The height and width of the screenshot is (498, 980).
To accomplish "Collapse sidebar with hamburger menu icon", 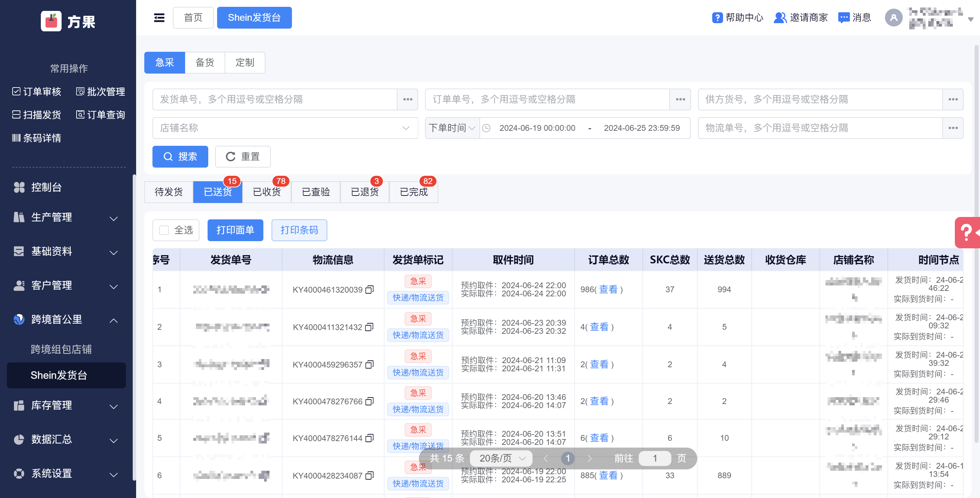I will pos(159,17).
